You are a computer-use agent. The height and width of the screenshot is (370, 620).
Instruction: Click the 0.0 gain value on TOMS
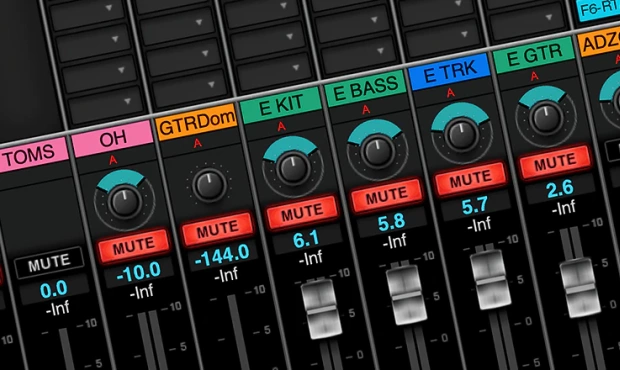point(54,289)
